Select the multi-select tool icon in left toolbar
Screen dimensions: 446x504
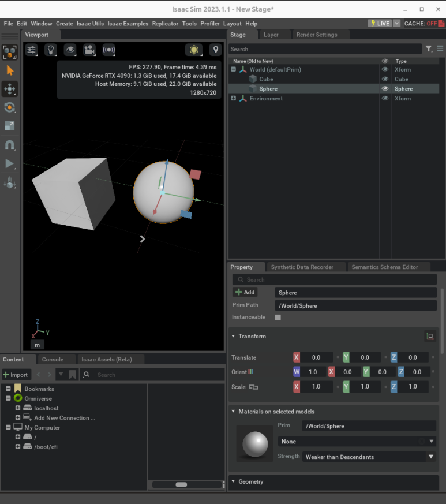tap(10, 52)
